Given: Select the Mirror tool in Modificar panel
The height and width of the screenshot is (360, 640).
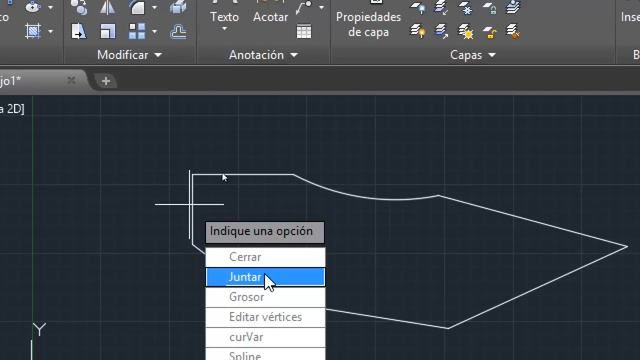Looking at the screenshot, I should pos(107,7).
